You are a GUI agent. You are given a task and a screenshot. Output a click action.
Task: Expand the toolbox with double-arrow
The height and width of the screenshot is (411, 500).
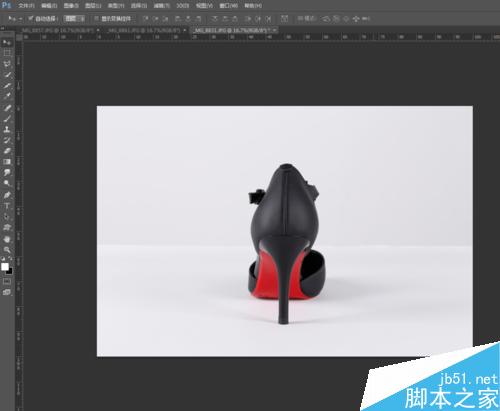coord(3,29)
